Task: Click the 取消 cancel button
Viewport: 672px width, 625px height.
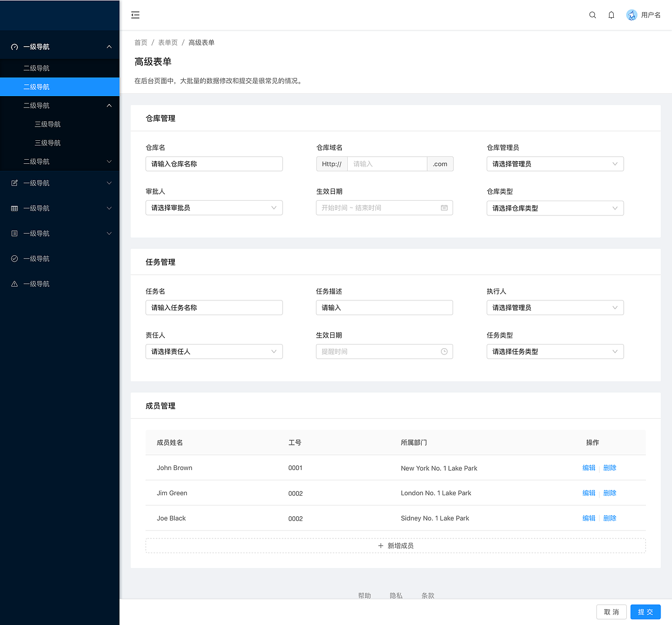Action: pos(612,612)
